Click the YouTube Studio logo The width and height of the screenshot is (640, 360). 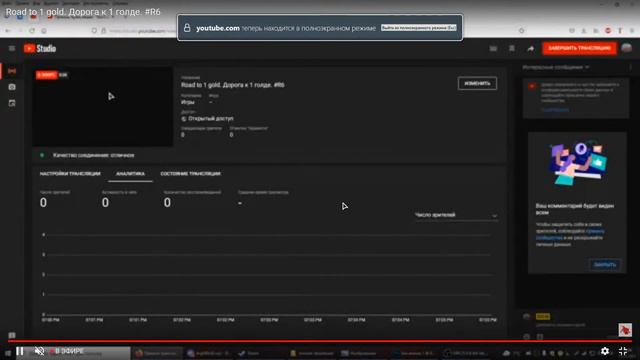[x=40, y=49]
